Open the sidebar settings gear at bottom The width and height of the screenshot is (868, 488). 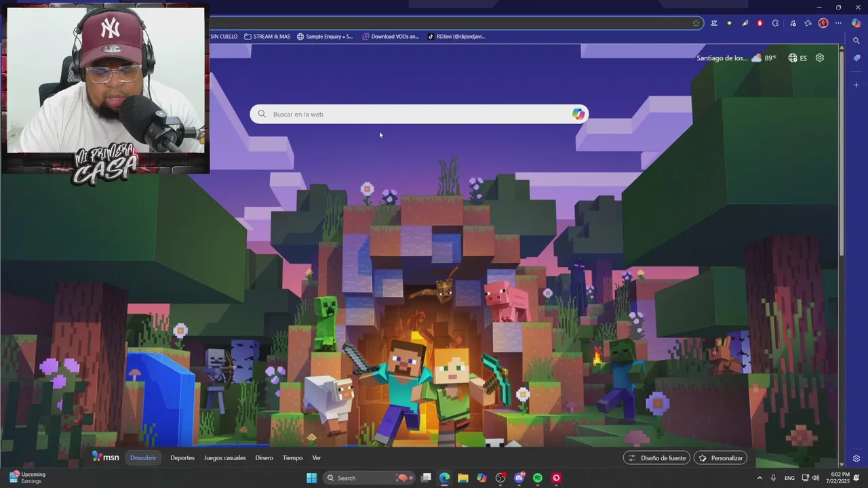[856, 459]
